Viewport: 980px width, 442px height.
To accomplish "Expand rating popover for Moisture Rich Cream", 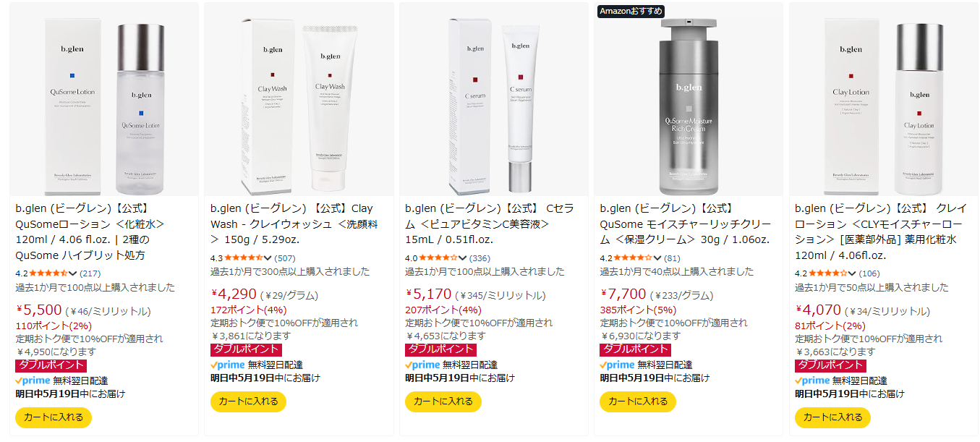I will [x=657, y=258].
